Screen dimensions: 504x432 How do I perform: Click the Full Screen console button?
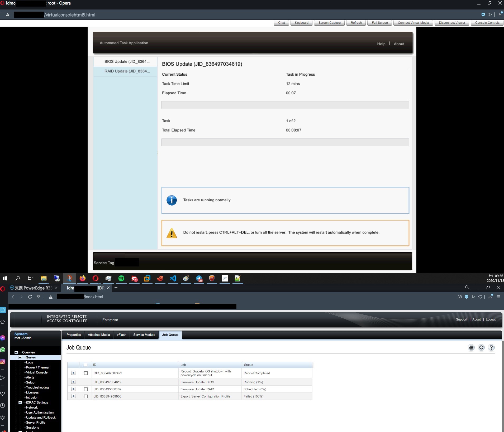(x=380, y=23)
